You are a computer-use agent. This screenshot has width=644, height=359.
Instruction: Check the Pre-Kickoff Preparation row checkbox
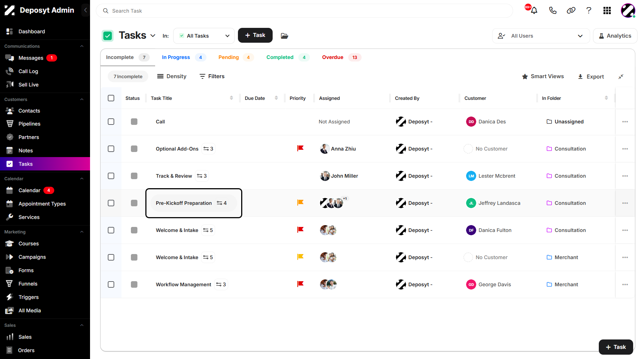coord(111,203)
